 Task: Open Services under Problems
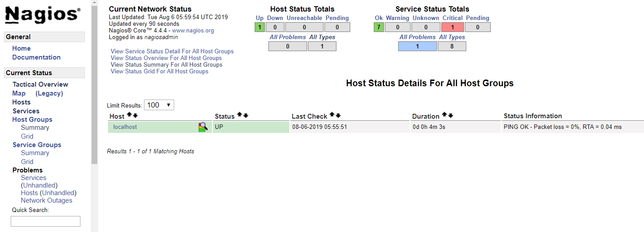click(x=34, y=178)
